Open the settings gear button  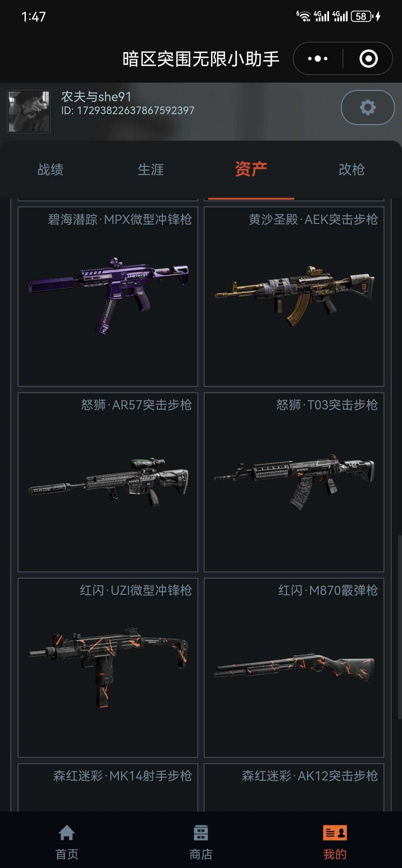[x=367, y=107]
